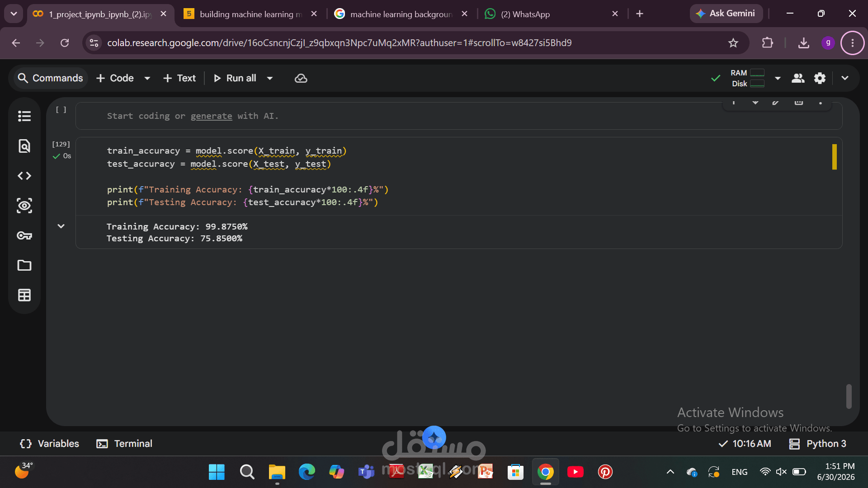The width and height of the screenshot is (868, 488).
Task: Click the RAM and Disk usage indicator
Action: tap(747, 78)
